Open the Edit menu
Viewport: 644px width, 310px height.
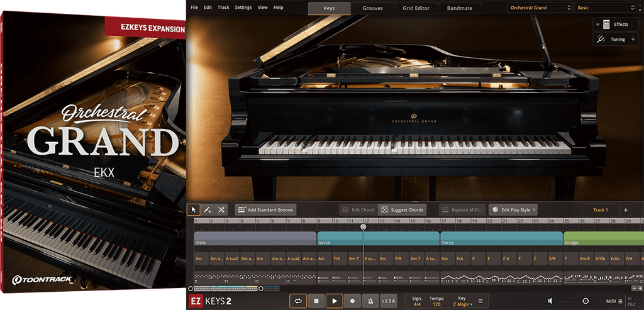[208, 8]
